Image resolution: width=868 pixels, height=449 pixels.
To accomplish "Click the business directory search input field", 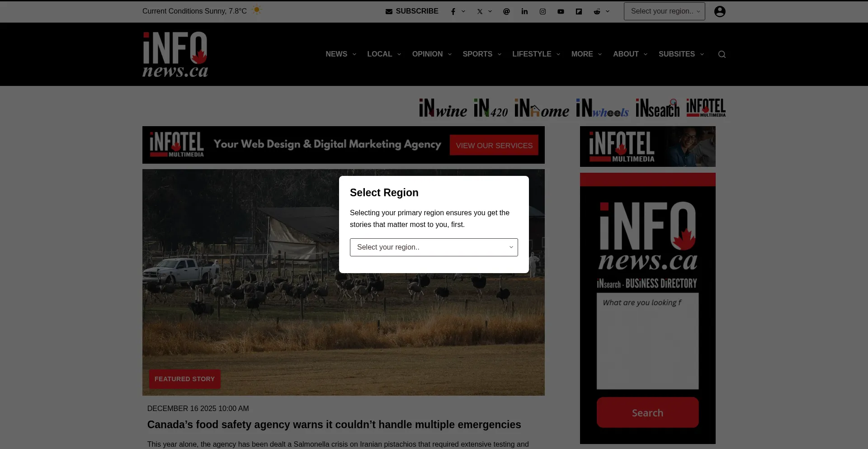I will [647, 341].
